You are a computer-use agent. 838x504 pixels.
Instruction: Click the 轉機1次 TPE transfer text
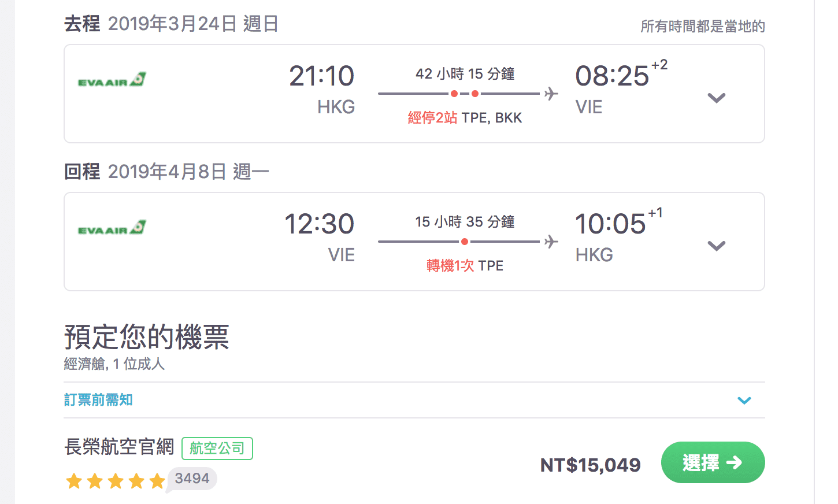click(x=465, y=266)
